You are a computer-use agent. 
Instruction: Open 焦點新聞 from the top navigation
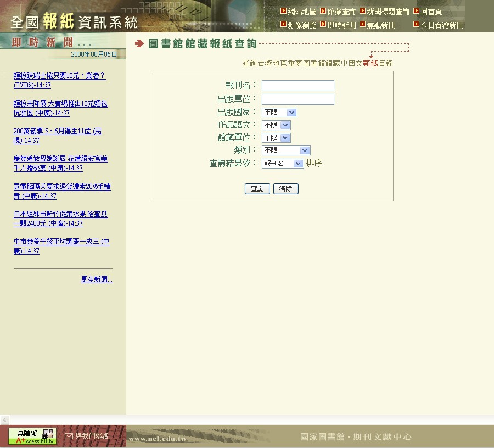[381, 25]
